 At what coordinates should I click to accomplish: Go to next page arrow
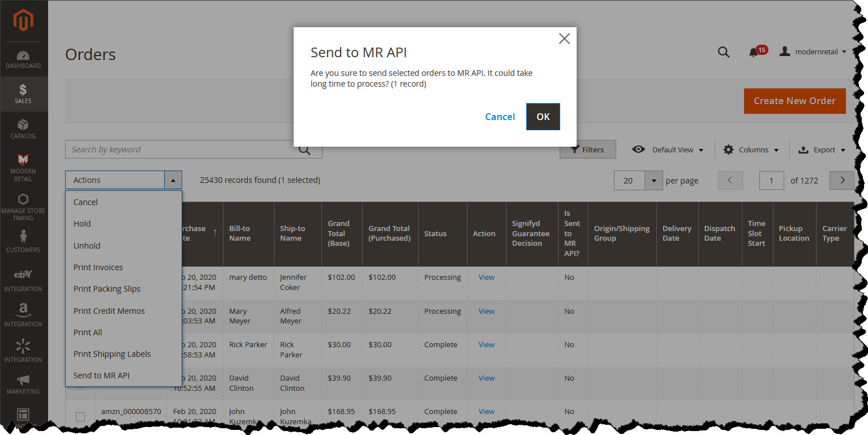842,180
